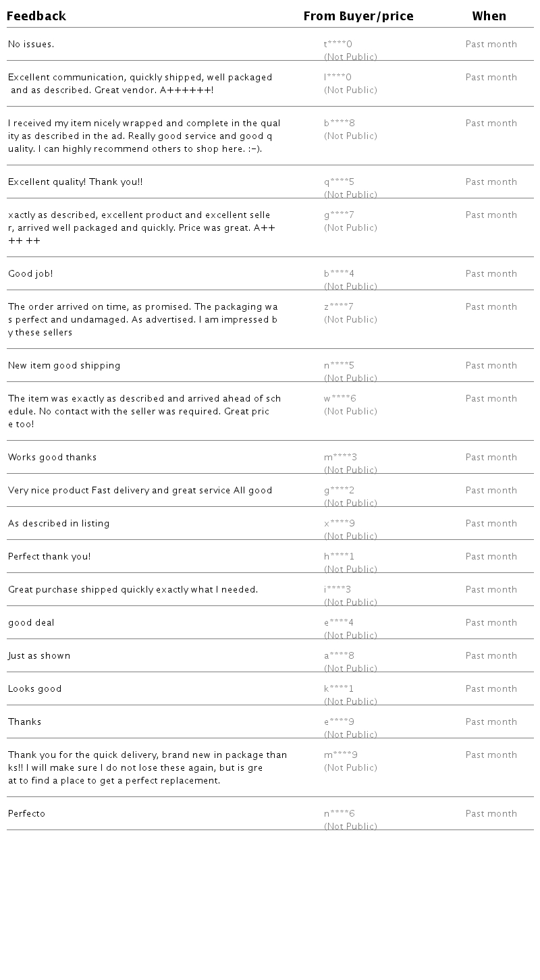Select buyer name l****0
The image size is (540, 980).
coord(337,78)
